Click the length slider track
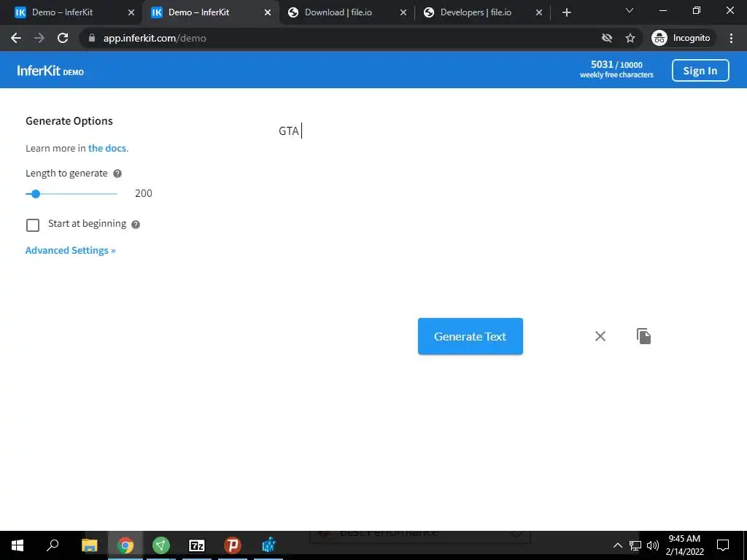This screenshot has width=747, height=560. [x=71, y=194]
